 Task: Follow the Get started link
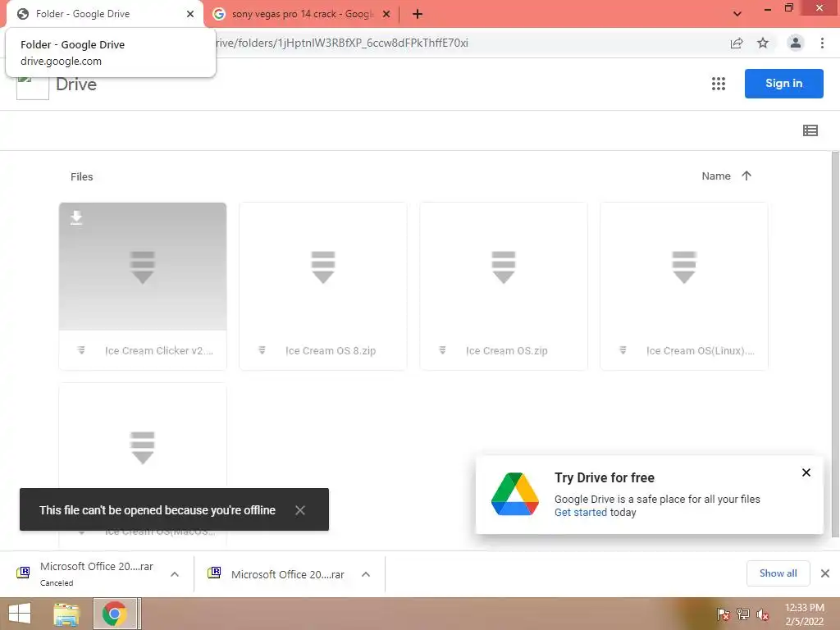point(581,512)
